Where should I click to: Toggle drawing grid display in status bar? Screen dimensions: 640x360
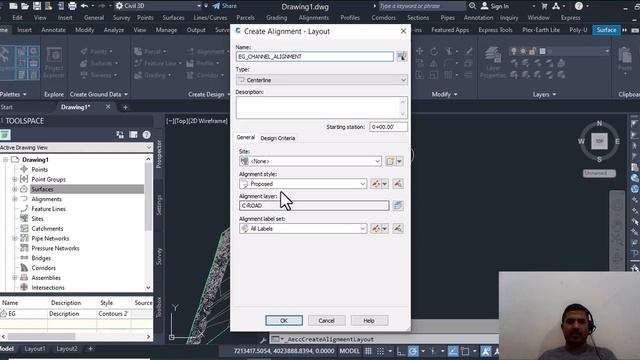(368, 351)
